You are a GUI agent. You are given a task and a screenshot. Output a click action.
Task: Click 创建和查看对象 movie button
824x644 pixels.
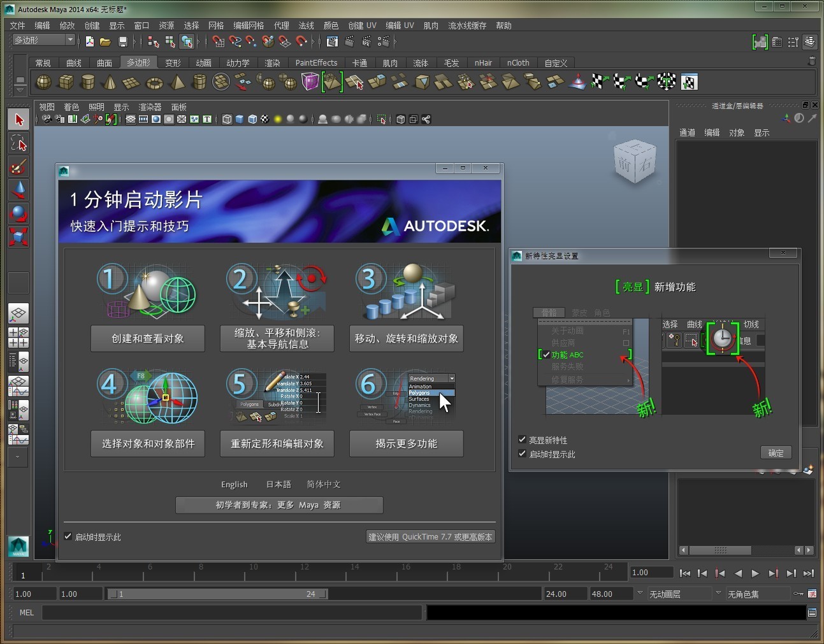point(148,338)
